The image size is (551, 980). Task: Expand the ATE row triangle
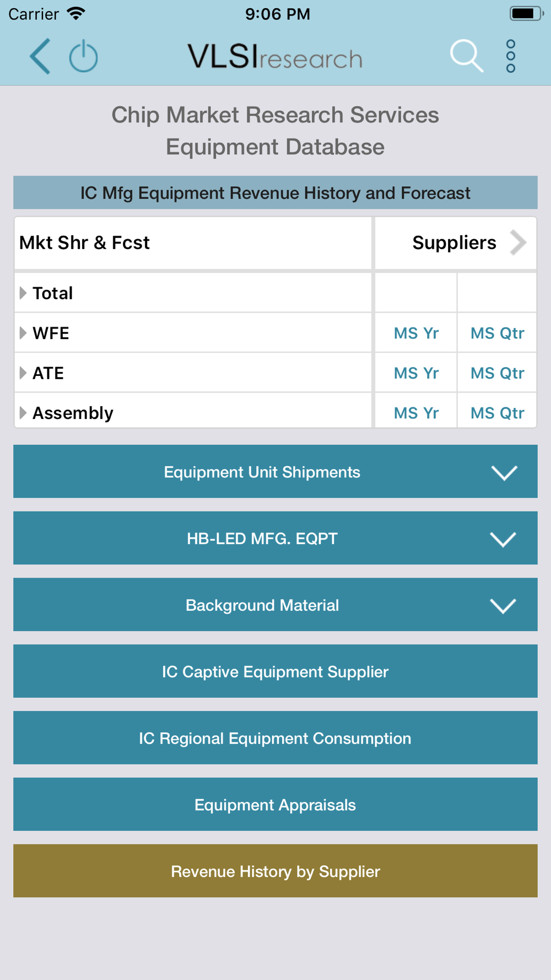(x=23, y=373)
